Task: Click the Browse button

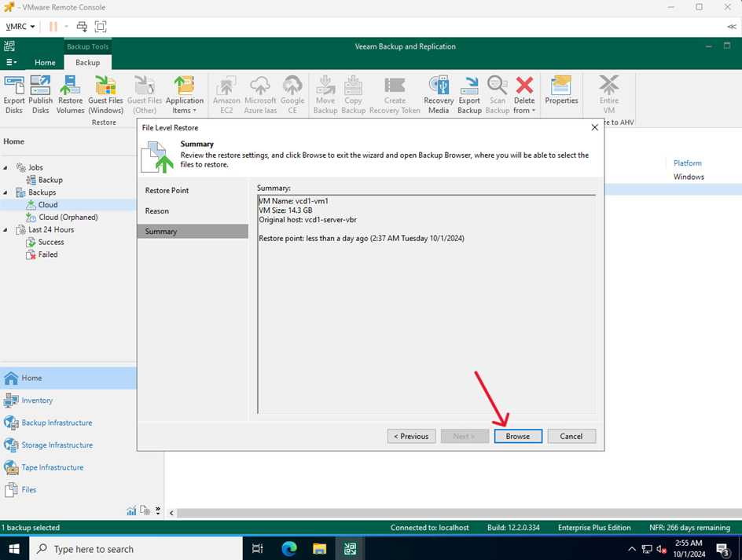Action: (x=517, y=436)
